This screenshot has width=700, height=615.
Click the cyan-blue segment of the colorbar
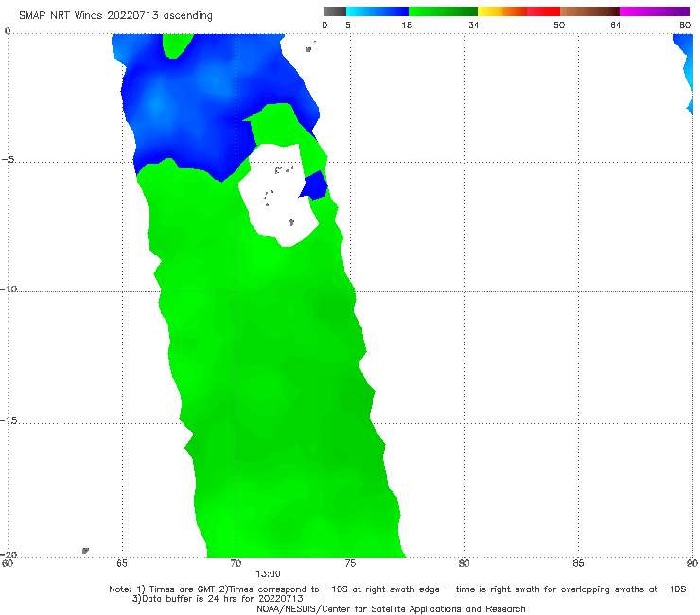[377, 11]
